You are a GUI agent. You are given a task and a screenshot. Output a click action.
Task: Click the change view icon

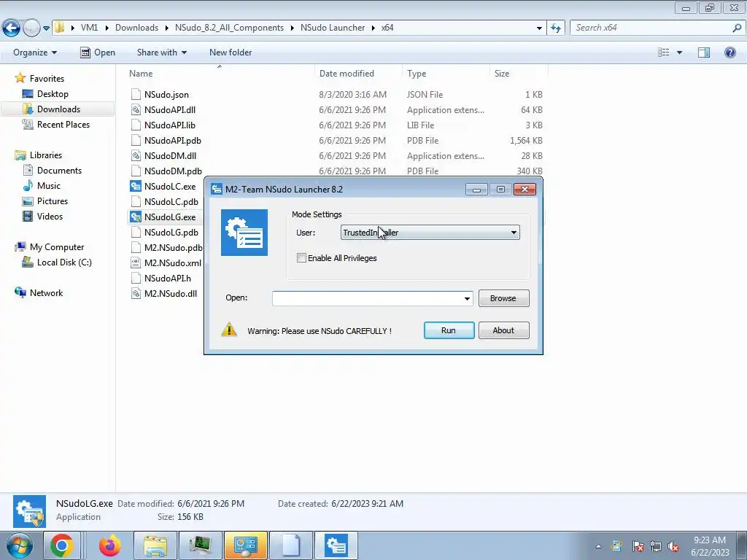click(664, 52)
